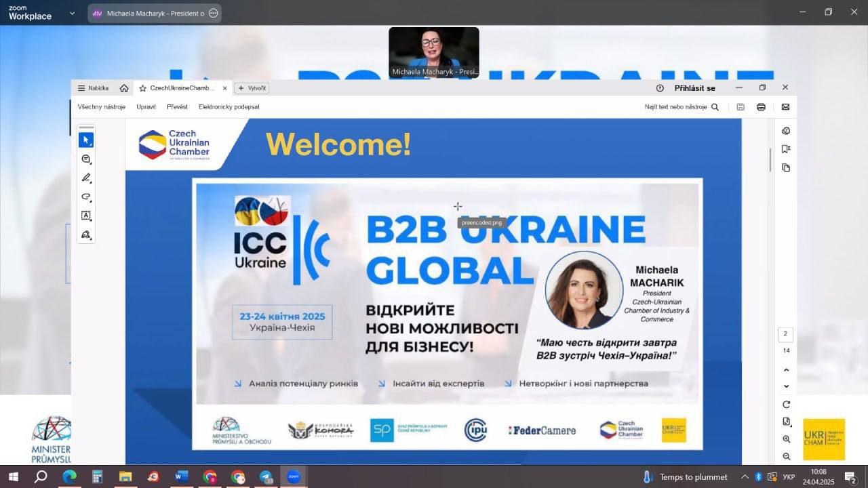Open Všechny nástroje tools menu

pyautogui.click(x=102, y=107)
